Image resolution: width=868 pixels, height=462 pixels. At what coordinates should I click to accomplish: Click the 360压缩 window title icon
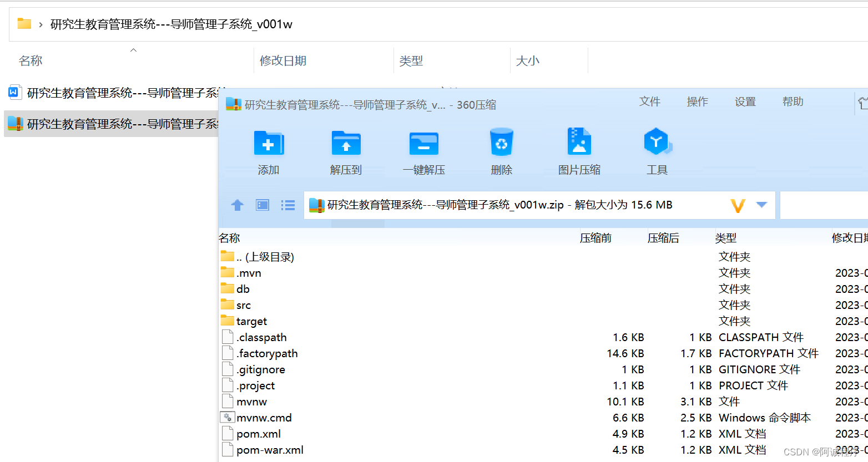234,104
